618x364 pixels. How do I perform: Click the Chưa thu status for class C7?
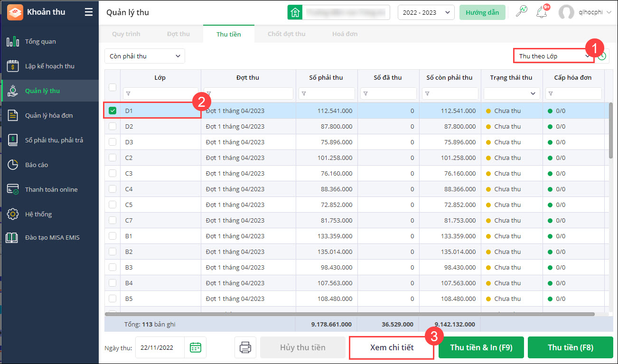point(507,220)
